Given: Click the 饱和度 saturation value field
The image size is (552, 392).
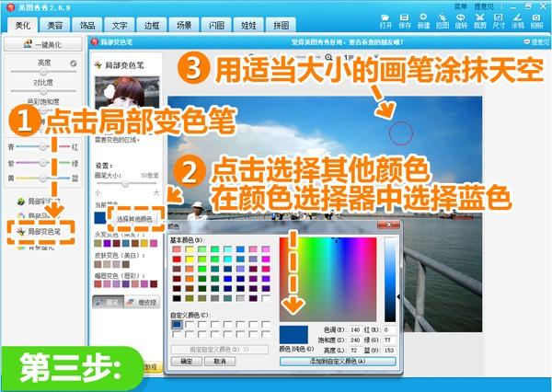Looking at the screenshot, I should tap(355, 340).
